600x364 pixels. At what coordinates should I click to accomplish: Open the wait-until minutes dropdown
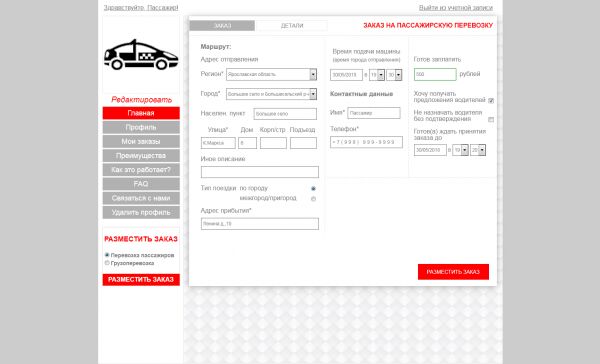(478, 150)
